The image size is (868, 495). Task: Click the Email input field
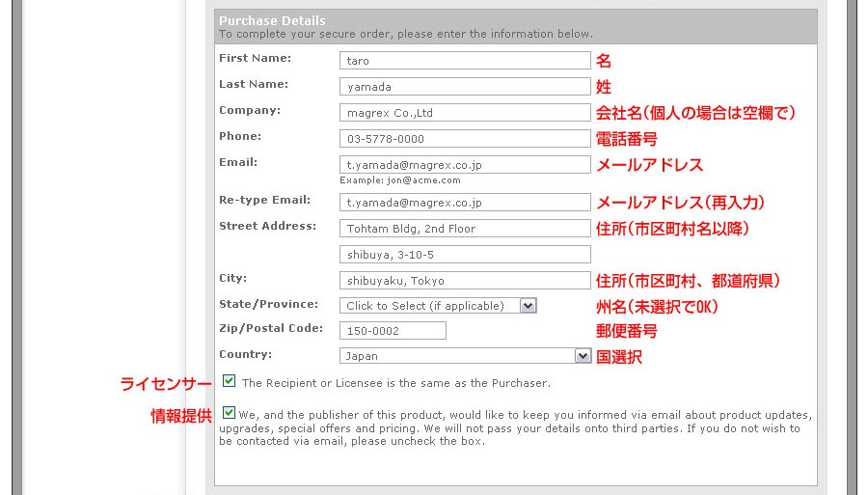click(465, 164)
